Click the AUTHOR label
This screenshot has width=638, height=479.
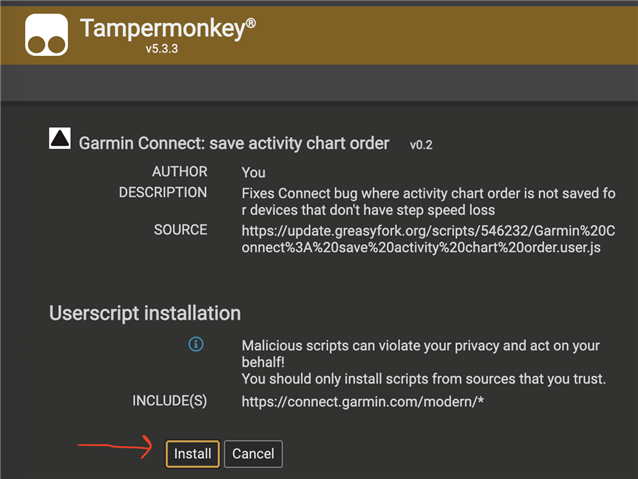[x=180, y=172]
